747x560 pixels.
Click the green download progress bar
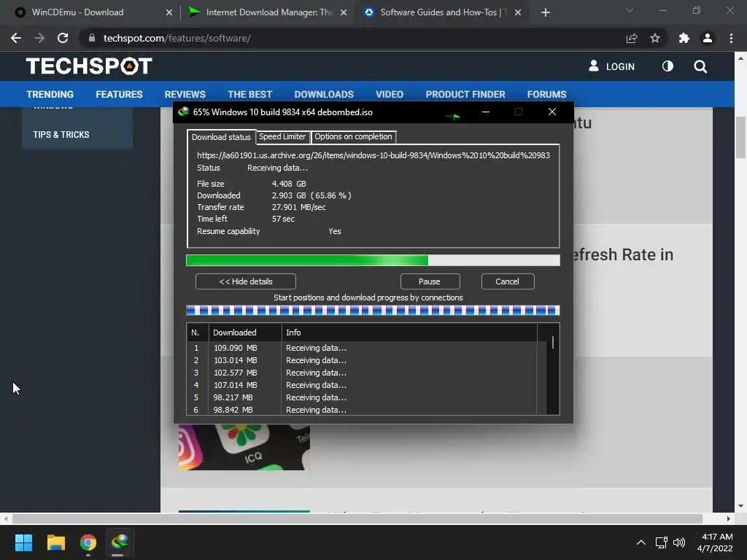[373, 260]
